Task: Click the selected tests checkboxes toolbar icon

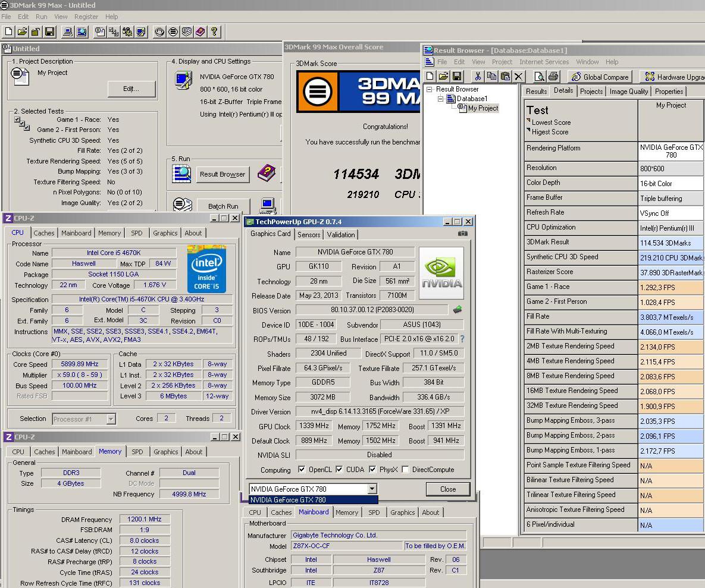Action: 113,32
